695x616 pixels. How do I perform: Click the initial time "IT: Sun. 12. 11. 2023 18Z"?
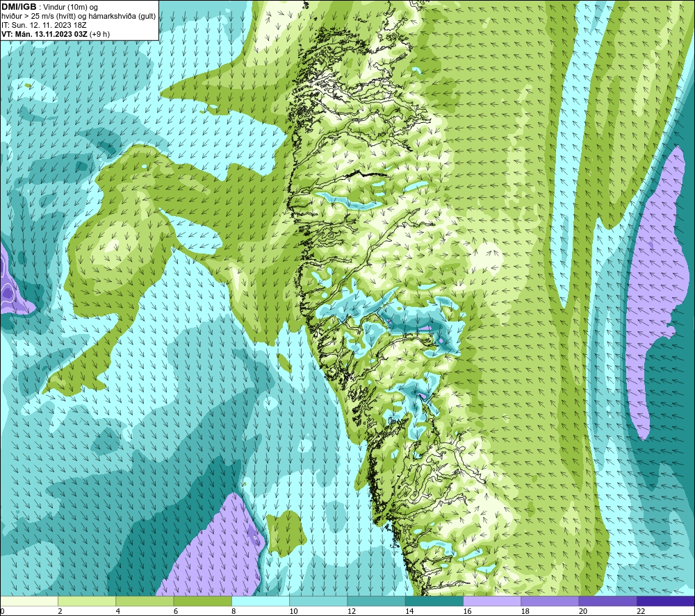[x=44, y=25]
